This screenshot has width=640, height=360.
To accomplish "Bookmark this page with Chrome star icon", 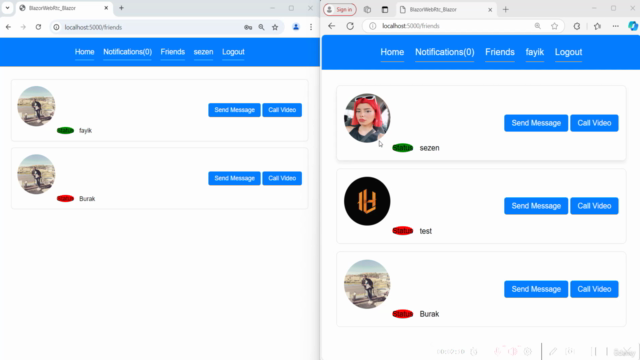I will [x=275, y=27].
